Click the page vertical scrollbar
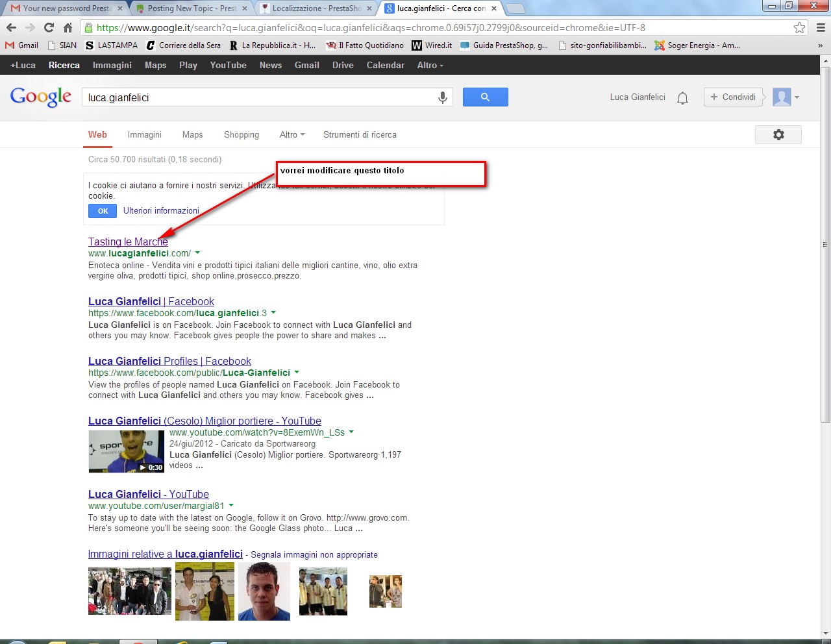The height and width of the screenshot is (644, 831). pos(825,244)
